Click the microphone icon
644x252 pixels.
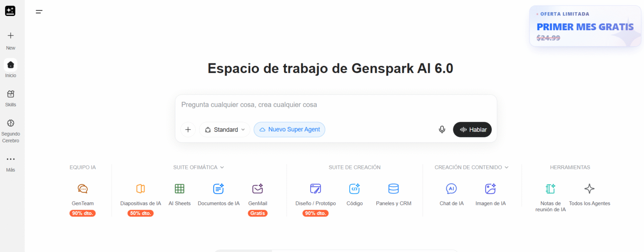(442, 129)
